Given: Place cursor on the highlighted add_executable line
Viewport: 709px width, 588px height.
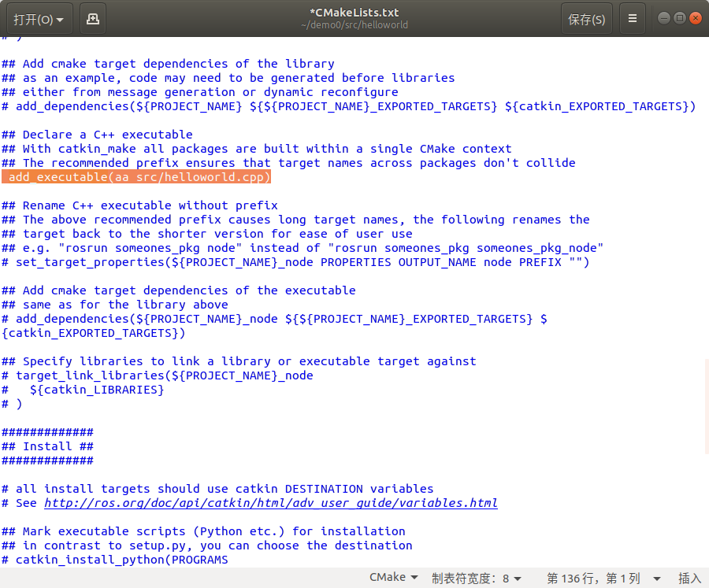Looking at the screenshot, I should click(x=136, y=176).
